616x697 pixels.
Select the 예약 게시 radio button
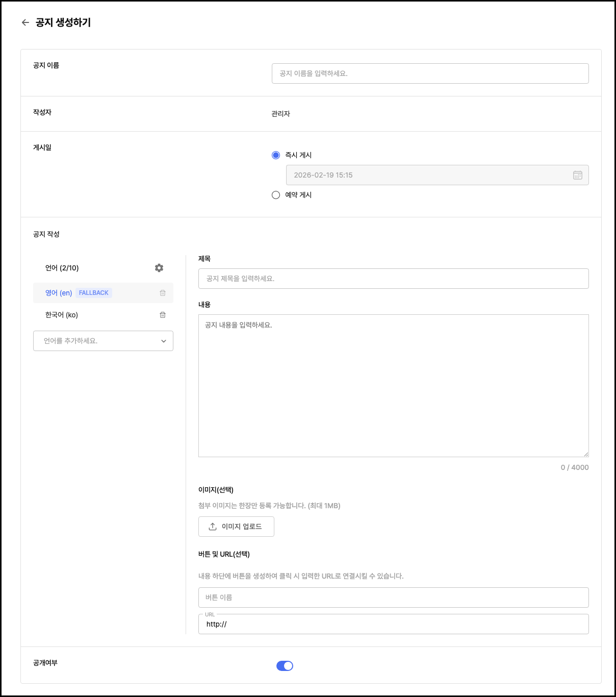pos(276,195)
